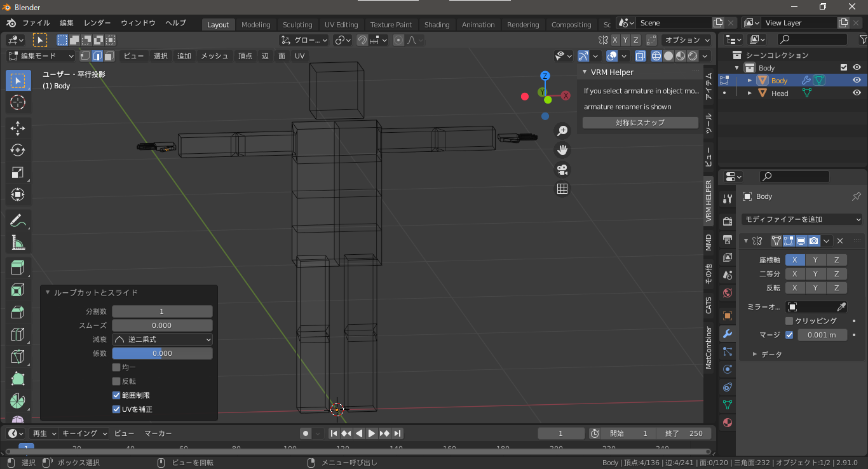Play the animation forward
Viewport: 868px width, 469px height.
[x=372, y=433]
